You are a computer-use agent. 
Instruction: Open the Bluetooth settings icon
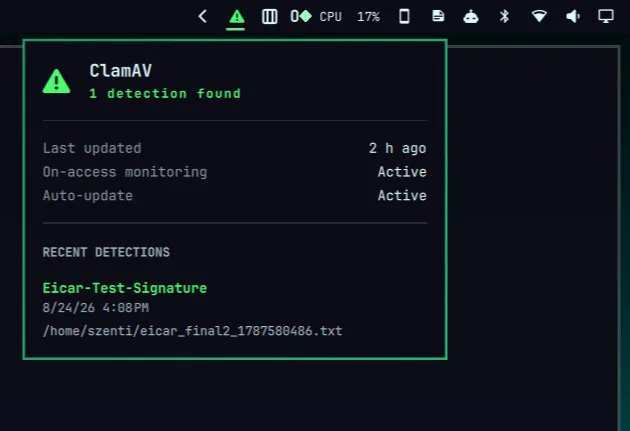click(x=504, y=16)
